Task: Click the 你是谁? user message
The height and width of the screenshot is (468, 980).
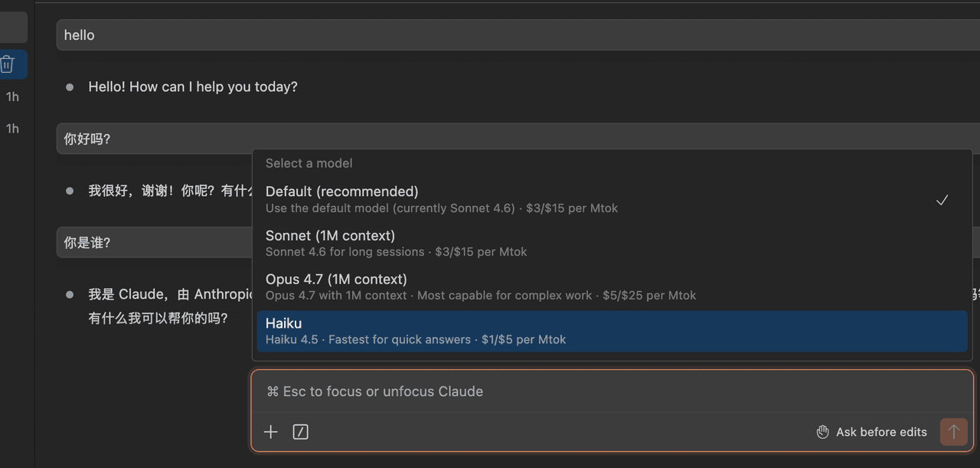Action: (x=87, y=243)
